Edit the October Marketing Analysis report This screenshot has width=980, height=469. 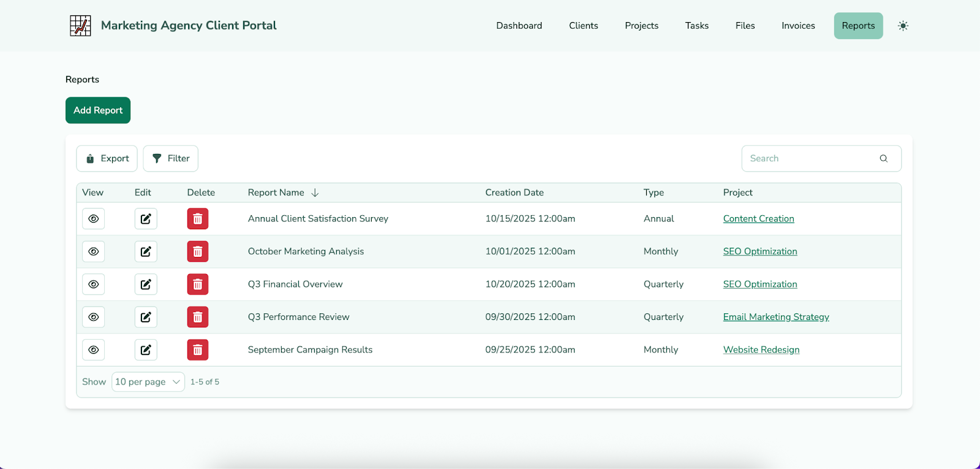pos(146,251)
